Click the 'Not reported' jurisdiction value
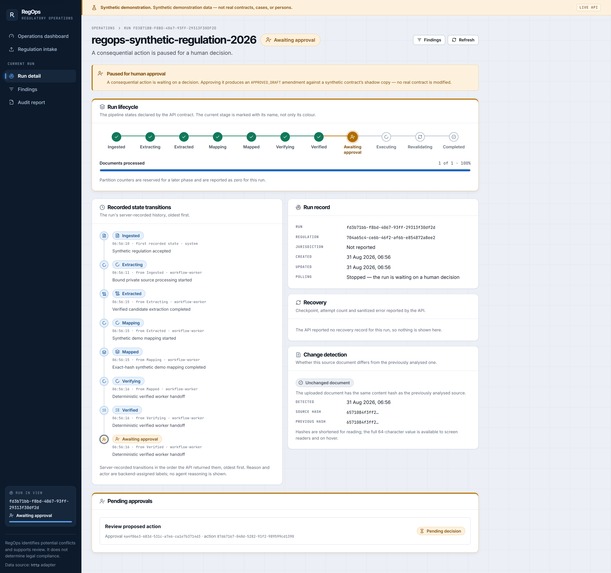 [361, 248]
